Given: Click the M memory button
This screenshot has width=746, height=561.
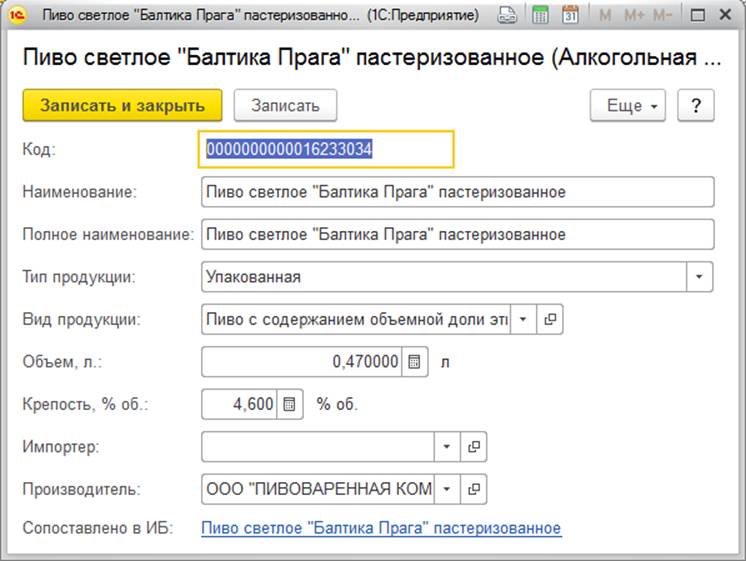Looking at the screenshot, I should (604, 16).
